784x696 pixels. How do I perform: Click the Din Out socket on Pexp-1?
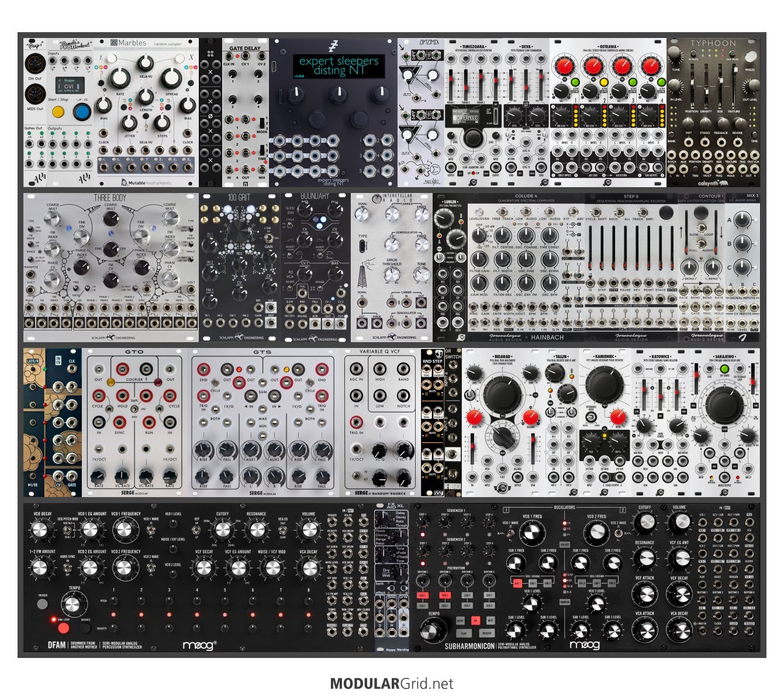(34, 64)
